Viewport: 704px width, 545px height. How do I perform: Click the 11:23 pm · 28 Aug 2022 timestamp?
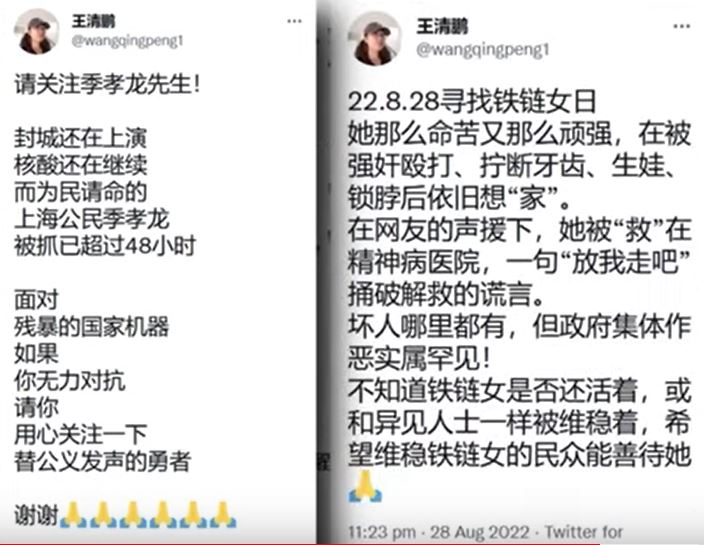[x=439, y=532]
